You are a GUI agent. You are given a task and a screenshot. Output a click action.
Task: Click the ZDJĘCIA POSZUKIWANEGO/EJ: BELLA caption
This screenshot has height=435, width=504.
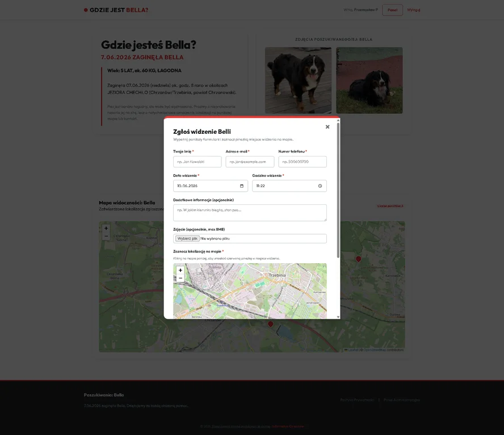[x=334, y=39]
